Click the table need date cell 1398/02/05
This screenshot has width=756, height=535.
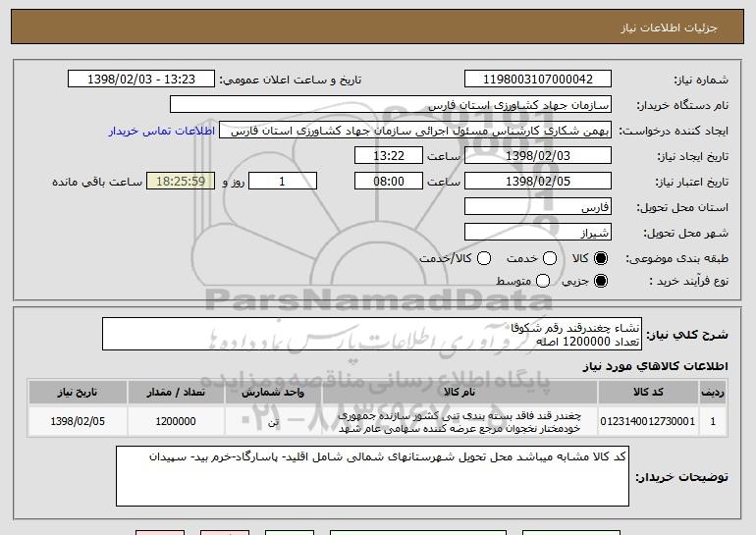pos(78,421)
